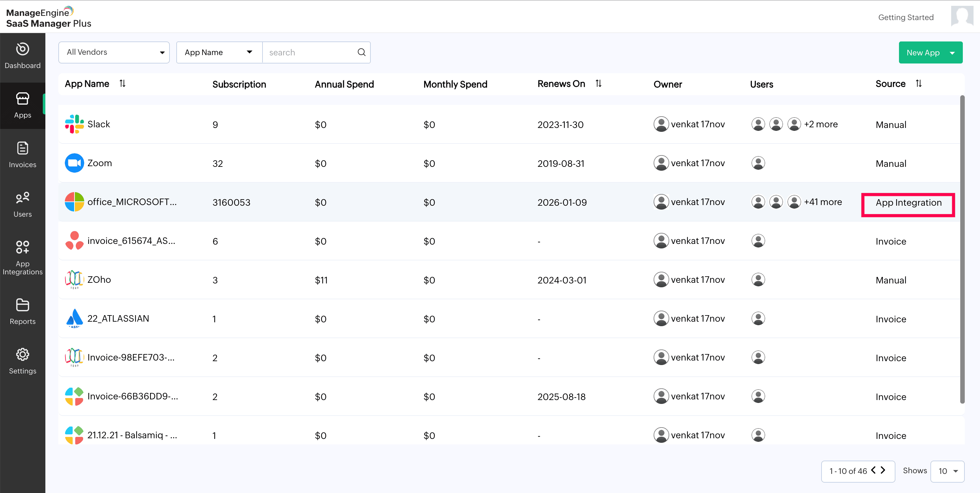Click the Slack app logo

(74, 124)
